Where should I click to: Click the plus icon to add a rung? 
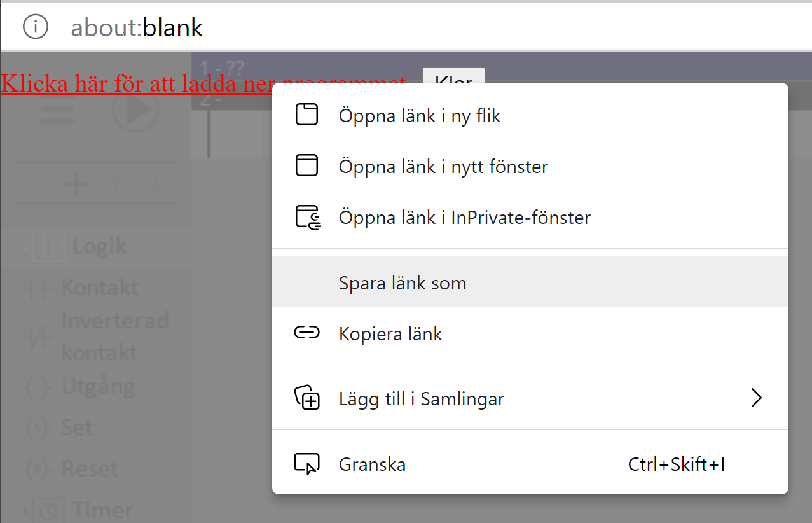(77, 184)
